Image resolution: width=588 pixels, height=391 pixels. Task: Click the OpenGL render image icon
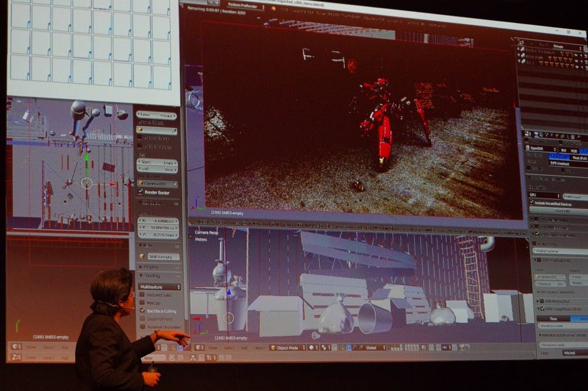click(462, 348)
